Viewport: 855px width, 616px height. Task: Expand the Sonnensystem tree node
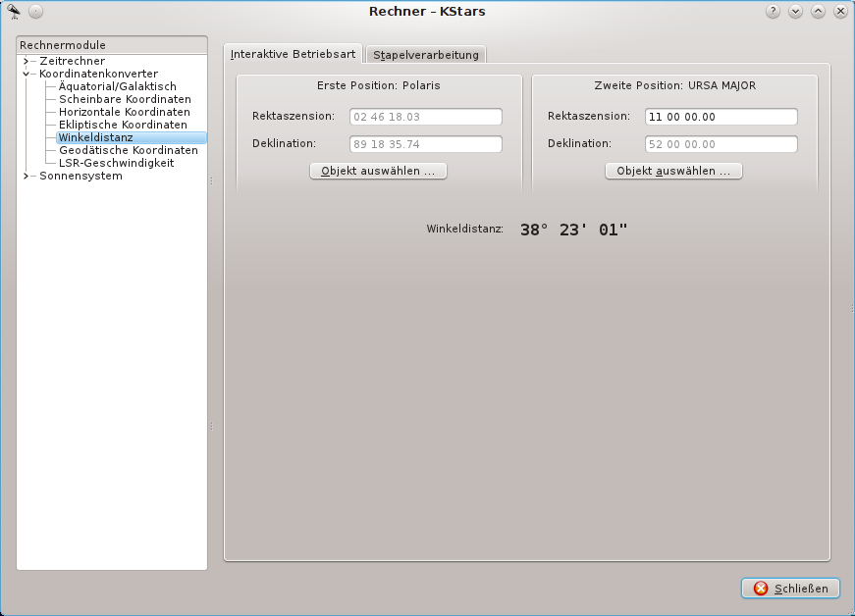coord(27,176)
